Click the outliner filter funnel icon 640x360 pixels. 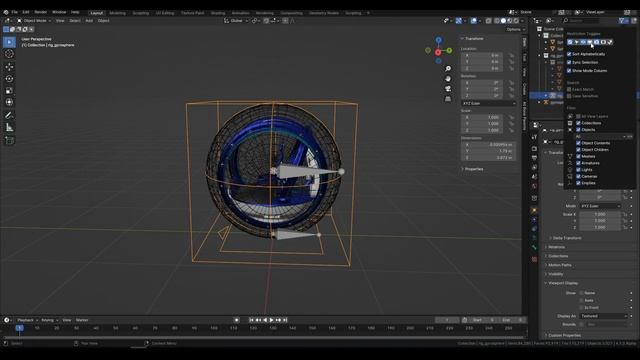click(622, 20)
